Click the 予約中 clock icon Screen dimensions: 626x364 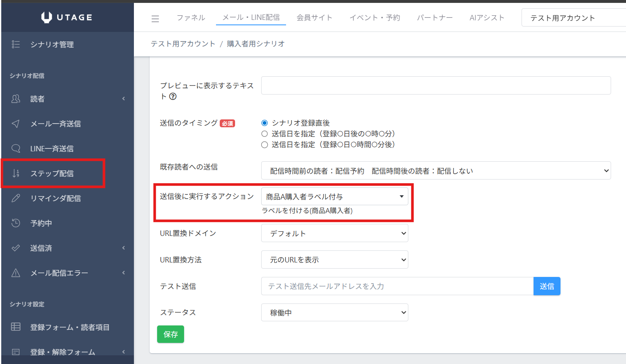click(16, 223)
